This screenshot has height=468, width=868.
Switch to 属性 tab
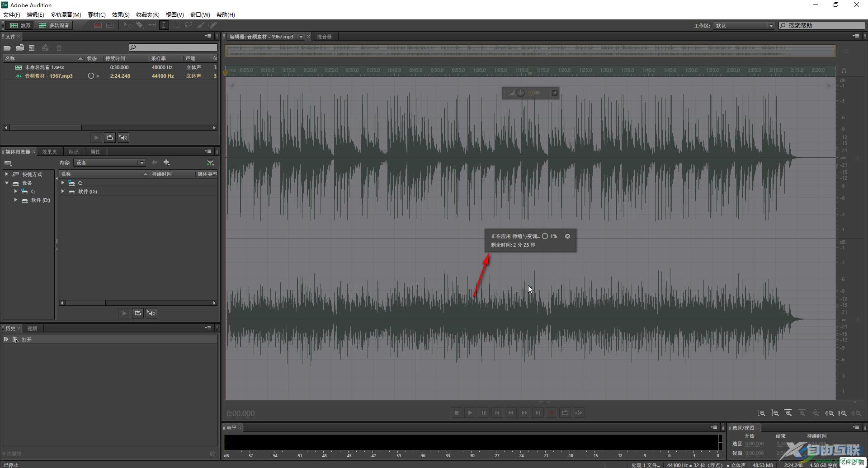[95, 152]
